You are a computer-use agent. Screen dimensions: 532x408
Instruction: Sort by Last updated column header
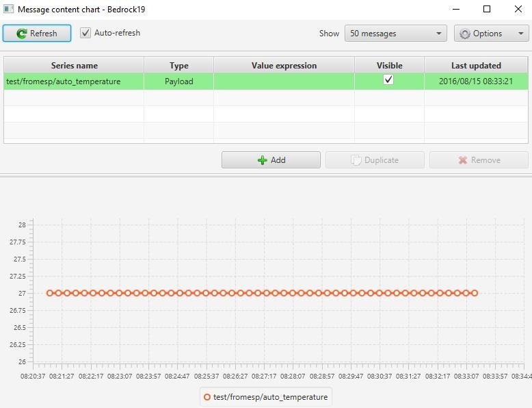pos(476,66)
